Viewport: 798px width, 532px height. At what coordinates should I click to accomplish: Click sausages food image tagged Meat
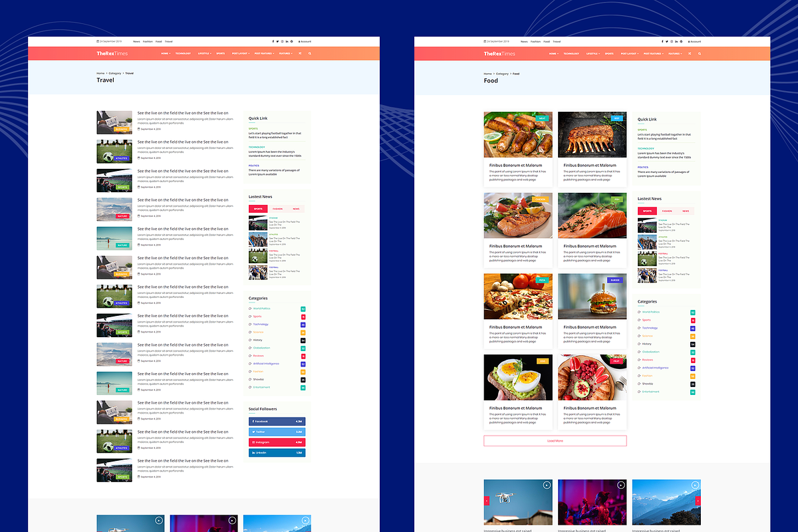point(518,134)
